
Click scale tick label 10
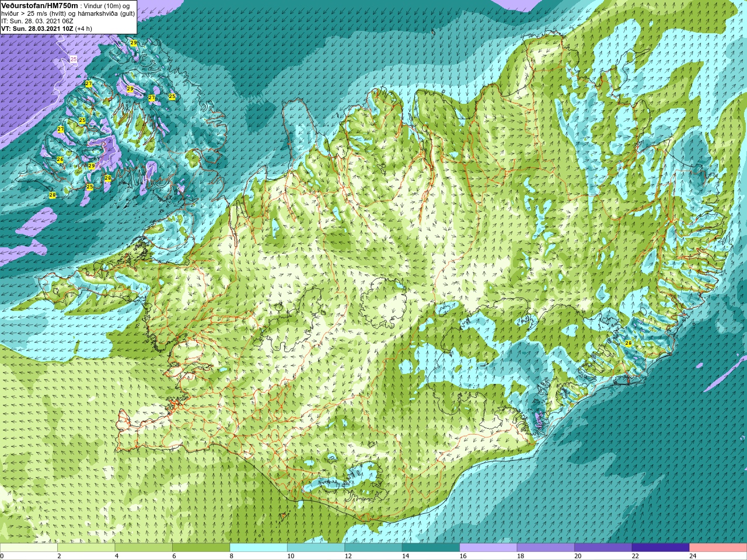click(x=291, y=556)
